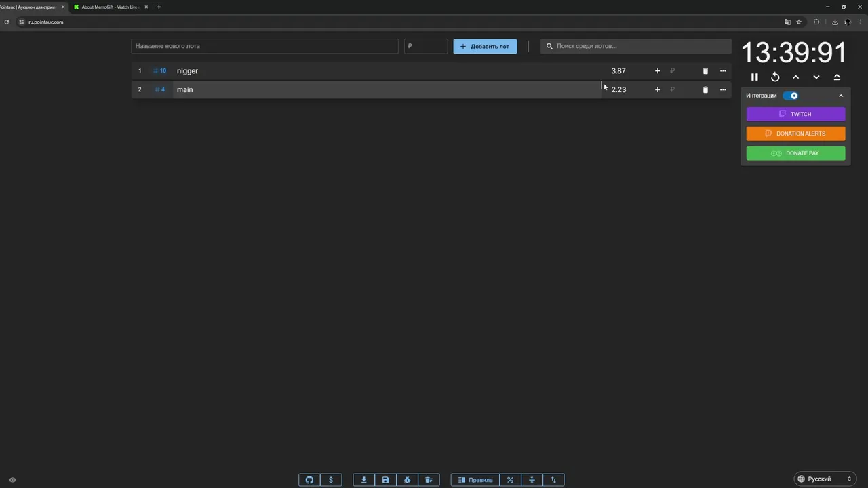This screenshot has height=488, width=868.
Task: Open the GitHub link icon
Action: [309, 480]
